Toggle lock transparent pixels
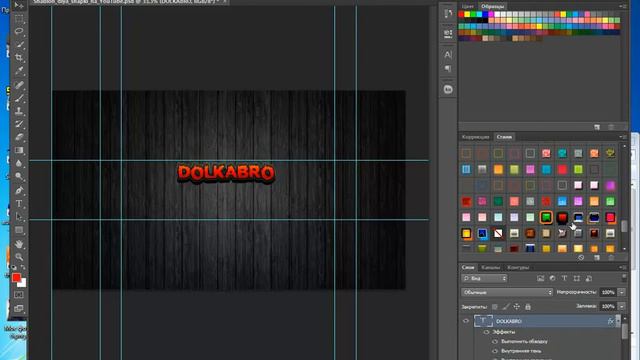 pos(495,307)
